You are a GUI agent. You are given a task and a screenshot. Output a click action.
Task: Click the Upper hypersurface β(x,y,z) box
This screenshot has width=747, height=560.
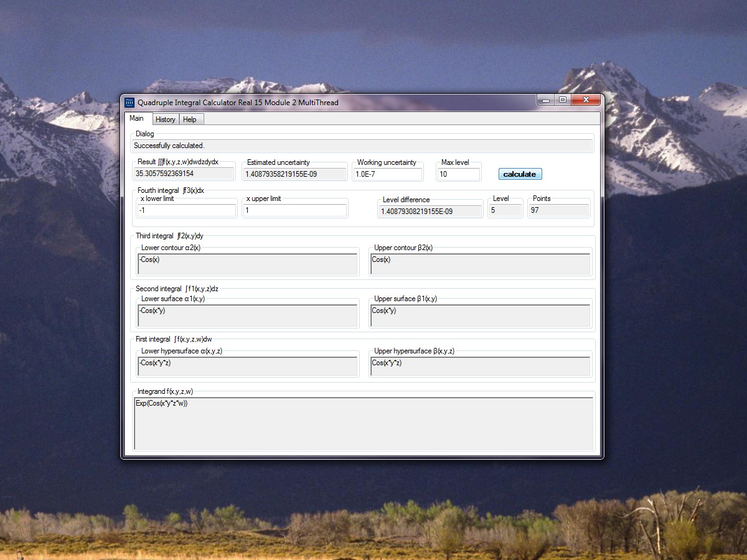click(480, 366)
